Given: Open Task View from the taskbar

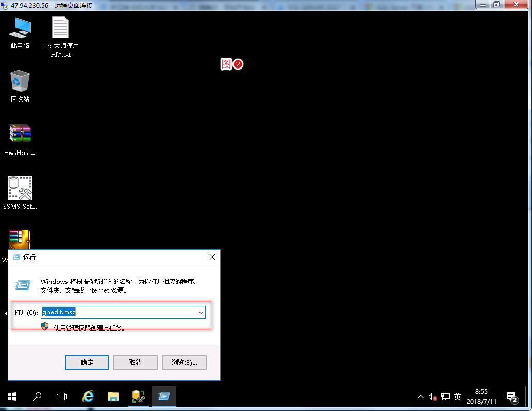Looking at the screenshot, I should click(x=62, y=396).
